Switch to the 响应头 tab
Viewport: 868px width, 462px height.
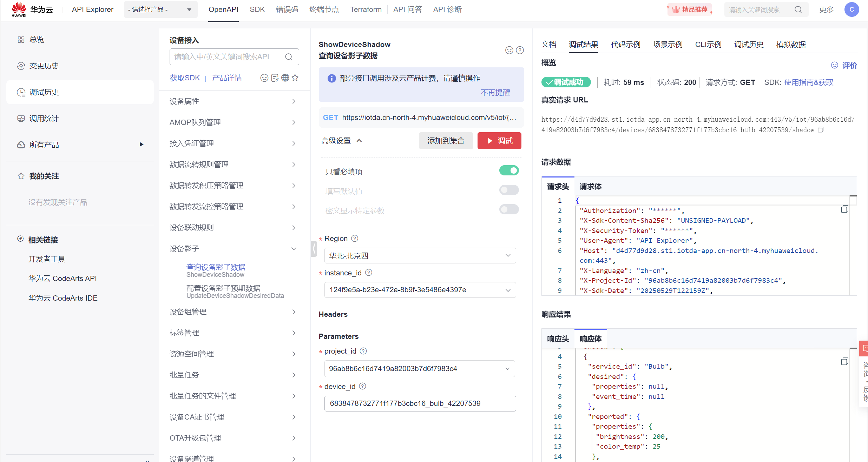(558, 339)
